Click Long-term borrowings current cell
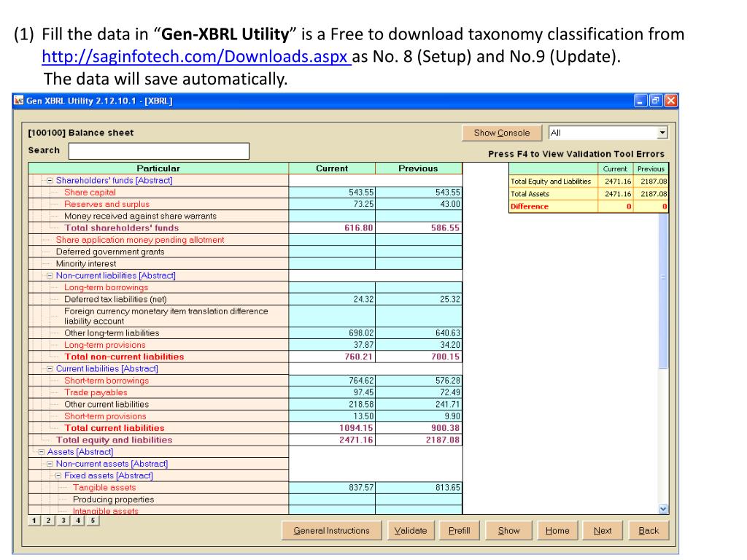The image size is (747, 560). 332,287
